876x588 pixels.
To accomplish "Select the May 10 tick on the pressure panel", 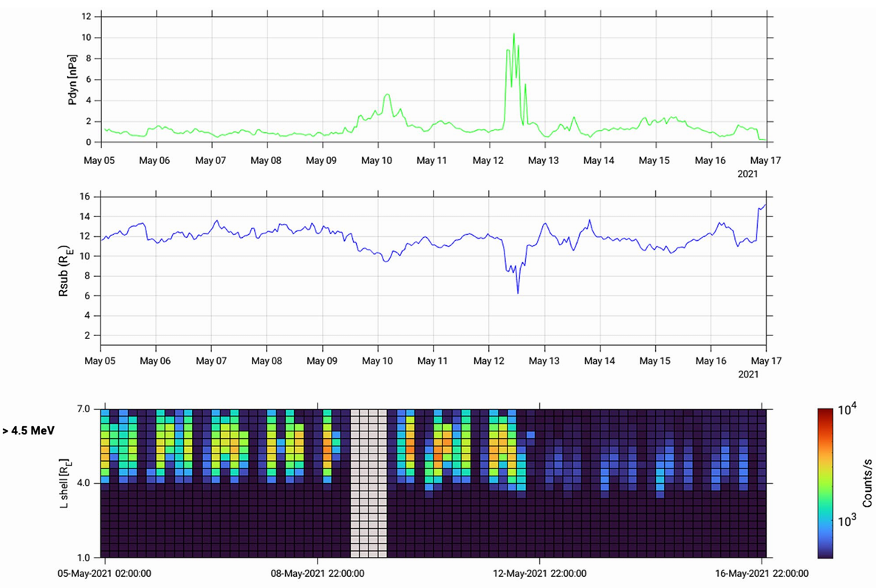I will [x=377, y=160].
